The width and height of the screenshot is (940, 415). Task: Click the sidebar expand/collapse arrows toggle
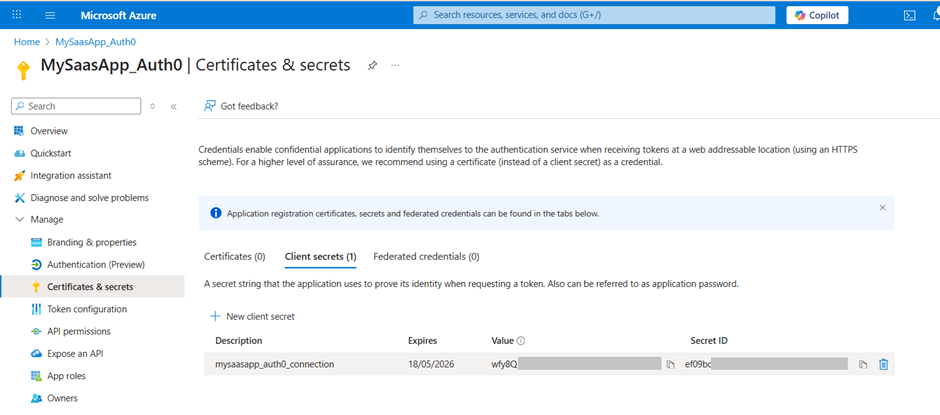(x=152, y=106)
